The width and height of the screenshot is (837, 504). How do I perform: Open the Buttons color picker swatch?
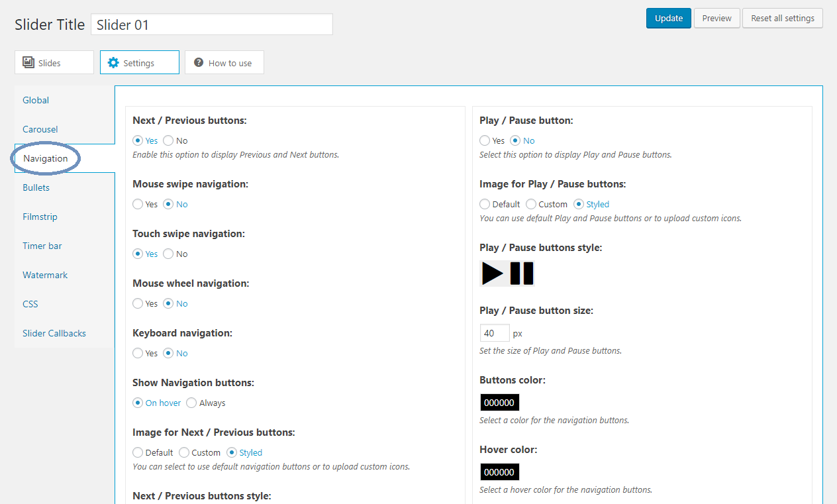[500, 403]
